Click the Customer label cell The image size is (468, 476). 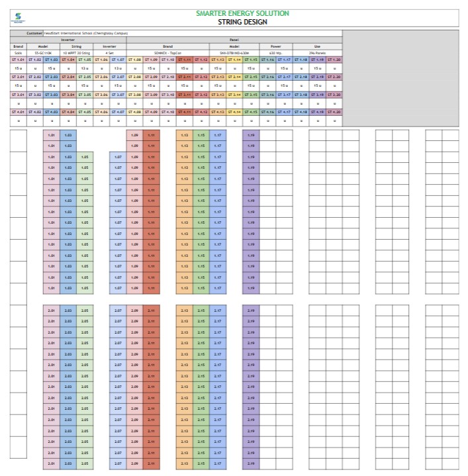coord(34,32)
